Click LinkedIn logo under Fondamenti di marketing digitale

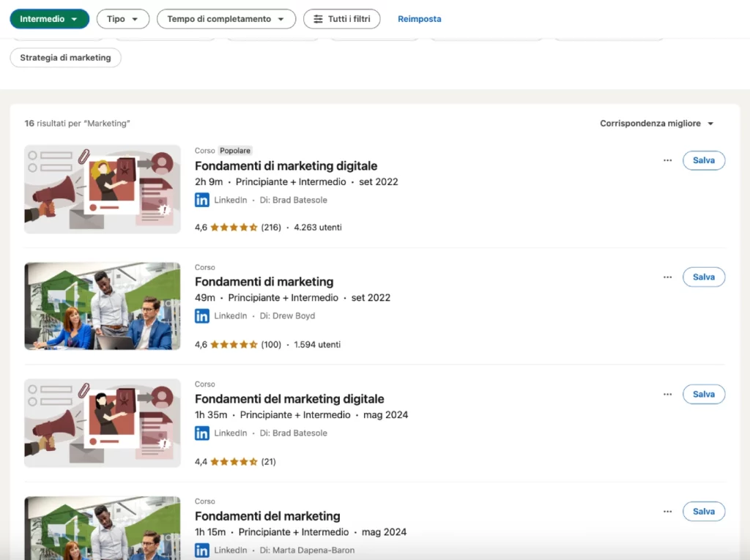[202, 200]
